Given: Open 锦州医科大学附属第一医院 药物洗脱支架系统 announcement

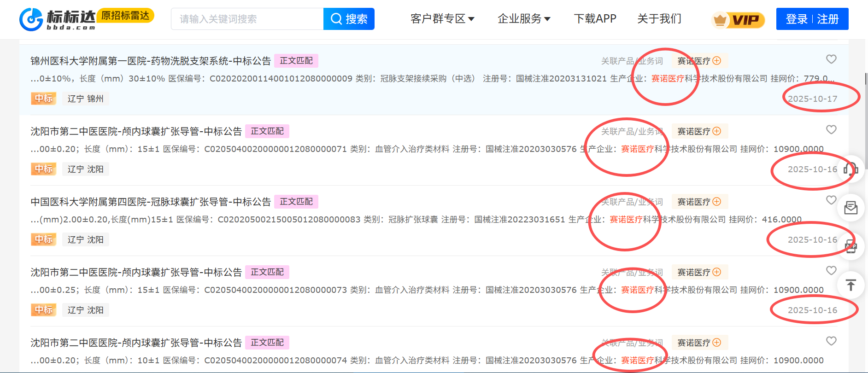Looking at the screenshot, I should click(x=151, y=61).
